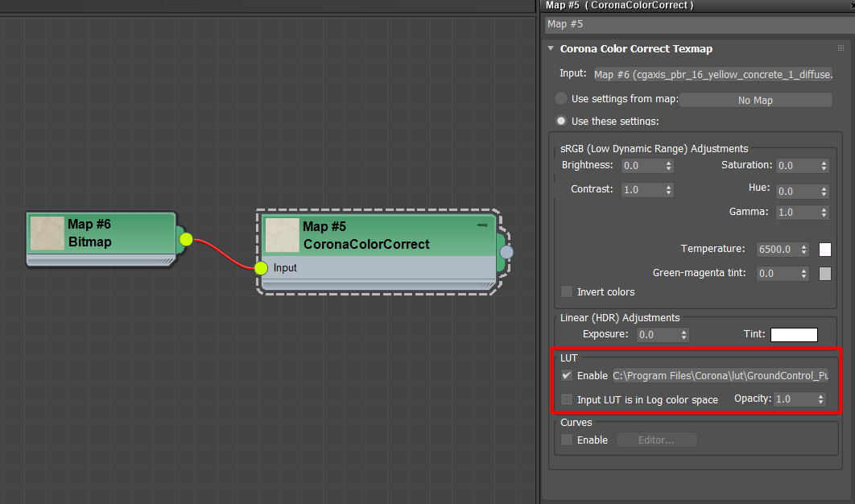Select 'Use these settings' radio button
Screen dimensions: 855x504
point(561,121)
